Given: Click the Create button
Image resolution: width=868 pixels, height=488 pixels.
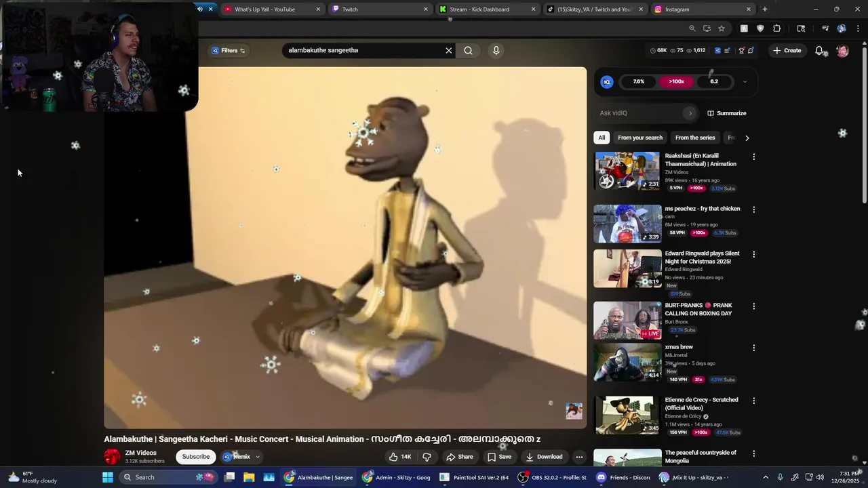Looking at the screenshot, I should tap(787, 50).
